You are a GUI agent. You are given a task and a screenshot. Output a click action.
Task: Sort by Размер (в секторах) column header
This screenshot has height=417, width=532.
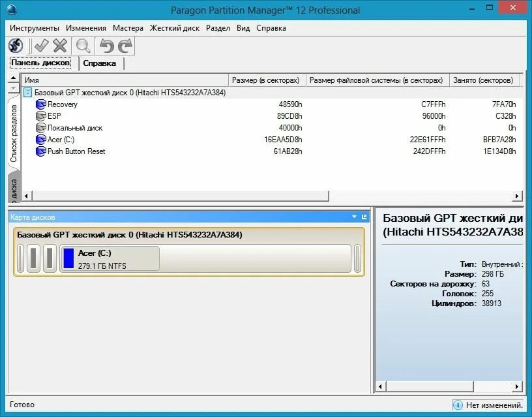[267, 80]
